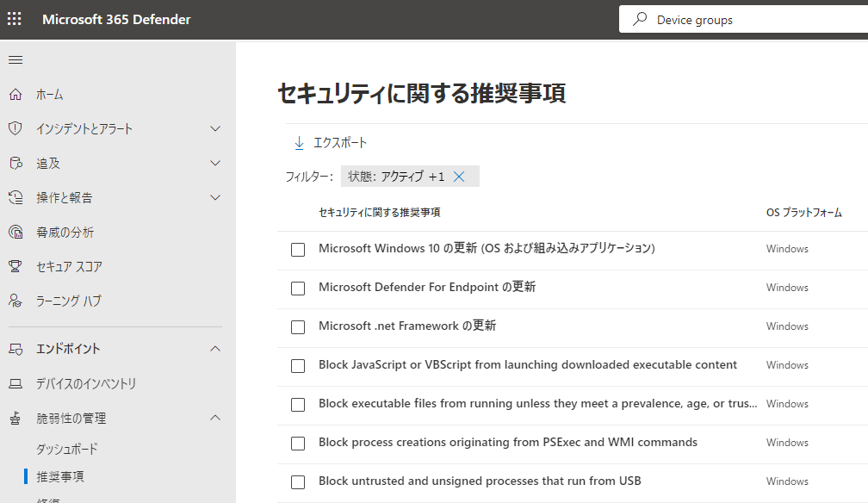The width and height of the screenshot is (868, 503).
Task: Collapse the エンドポイント section chevron
Action: tap(215, 349)
